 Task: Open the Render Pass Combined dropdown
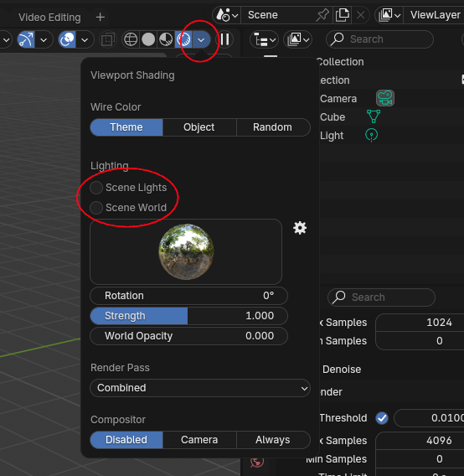[x=200, y=388]
